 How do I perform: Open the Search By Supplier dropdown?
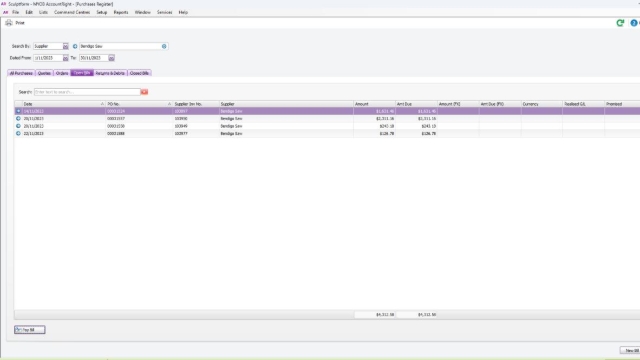[x=65, y=46]
